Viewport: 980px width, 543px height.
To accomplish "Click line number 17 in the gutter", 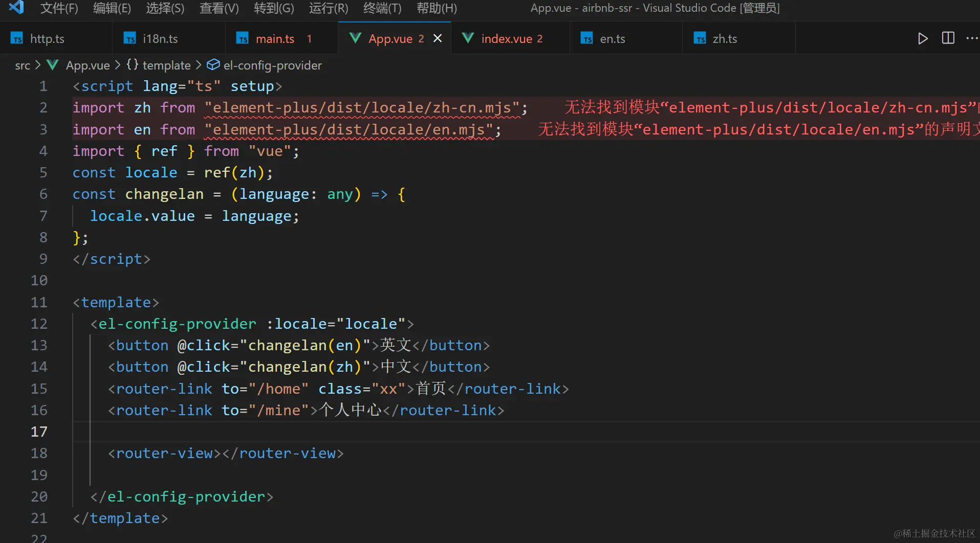I will tap(39, 432).
